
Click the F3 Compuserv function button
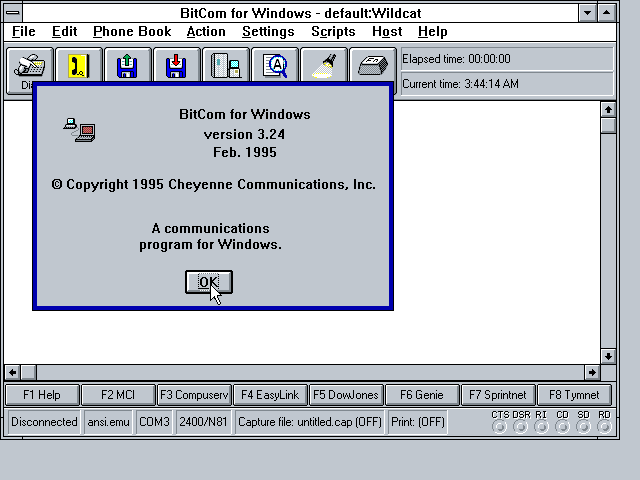click(194, 395)
